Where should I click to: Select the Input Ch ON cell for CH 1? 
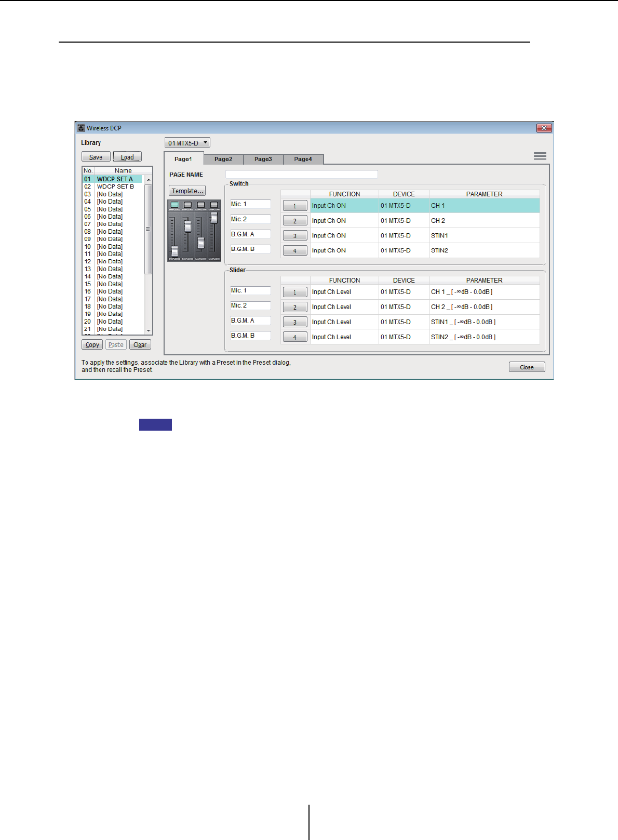point(344,206)
